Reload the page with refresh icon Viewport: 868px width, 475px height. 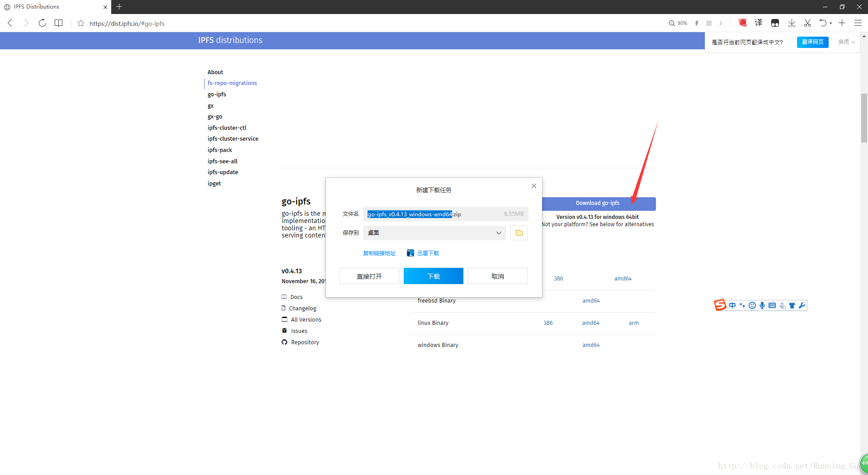coord(42,23)
